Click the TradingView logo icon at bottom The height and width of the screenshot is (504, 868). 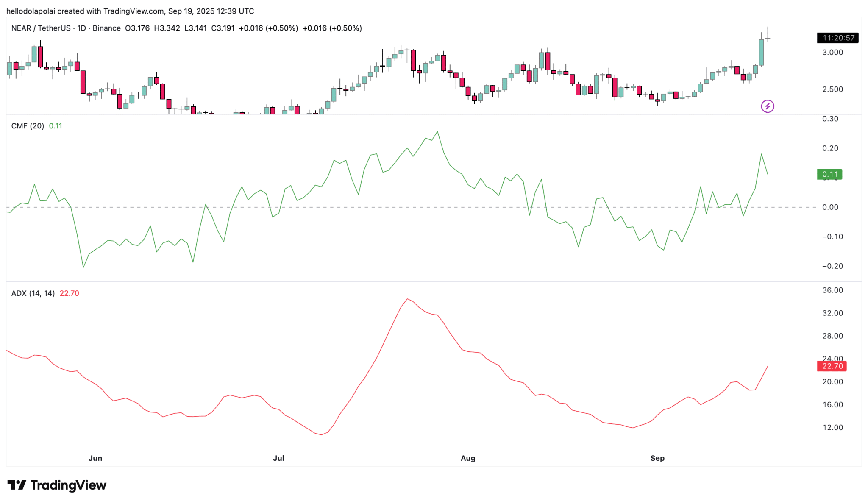pyautogui.click(x=17, y=485)
